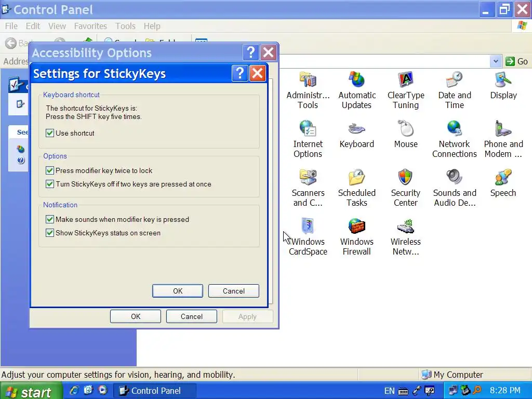The image size is (532, 399).
Task: Open the Favorites menu
Action: [90, 26]
